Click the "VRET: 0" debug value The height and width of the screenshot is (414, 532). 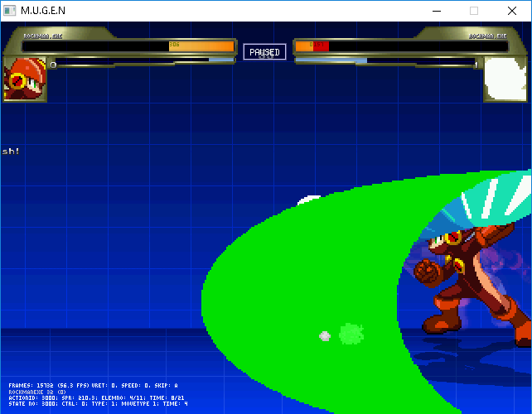click(x=104, y=386)
